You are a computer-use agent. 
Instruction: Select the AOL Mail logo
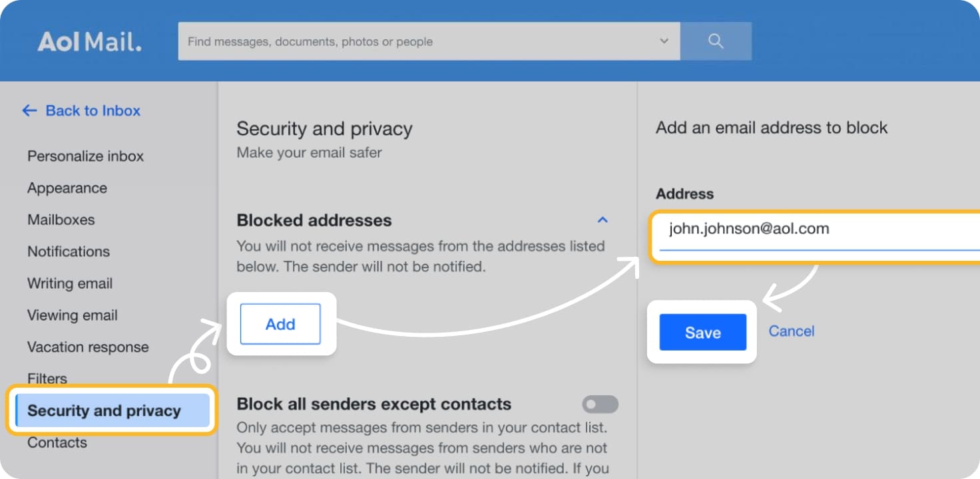click(x=89, y=40)
